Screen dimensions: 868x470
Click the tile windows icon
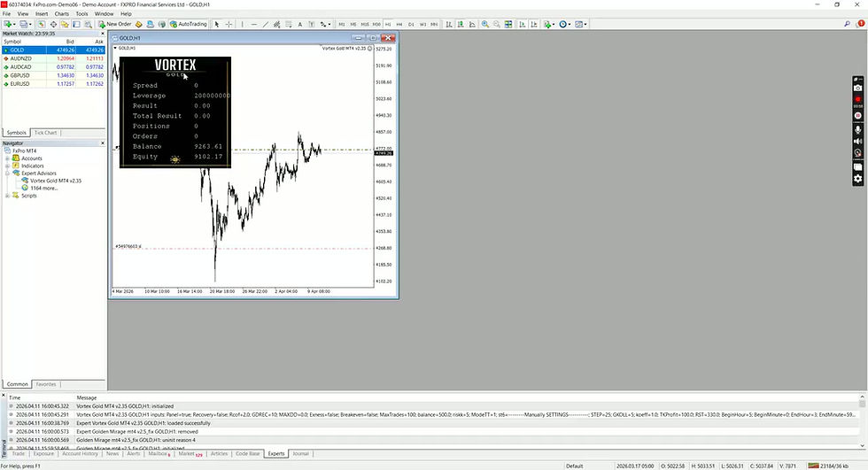point(508,24)
